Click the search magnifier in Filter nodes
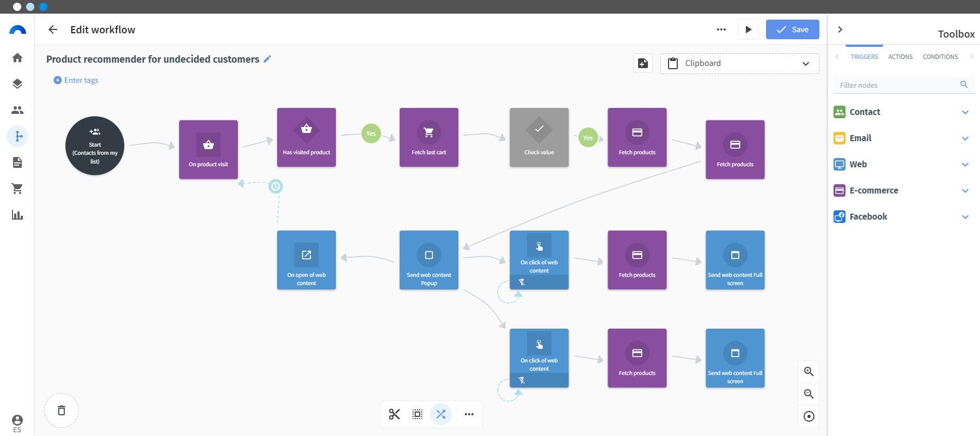980x436 pixels. point(964,84)
